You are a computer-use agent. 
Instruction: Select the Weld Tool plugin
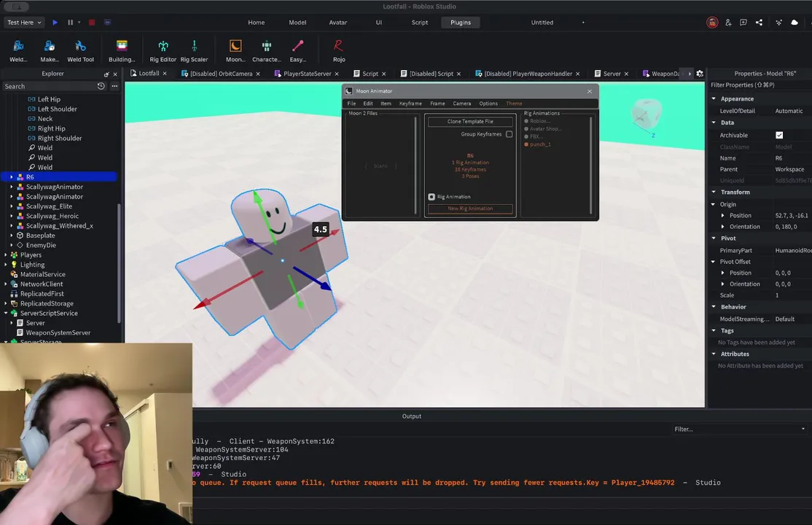(x=80, y=51)
